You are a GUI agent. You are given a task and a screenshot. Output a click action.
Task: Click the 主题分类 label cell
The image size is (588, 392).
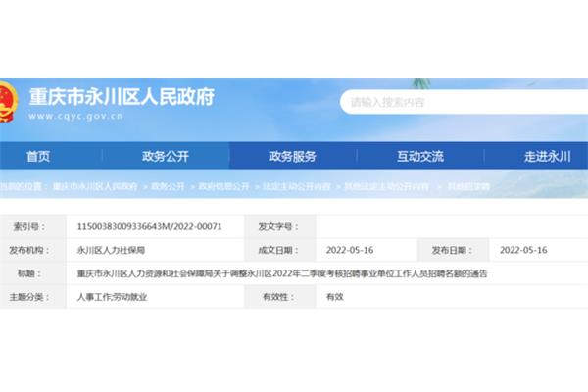pos(33,297)
